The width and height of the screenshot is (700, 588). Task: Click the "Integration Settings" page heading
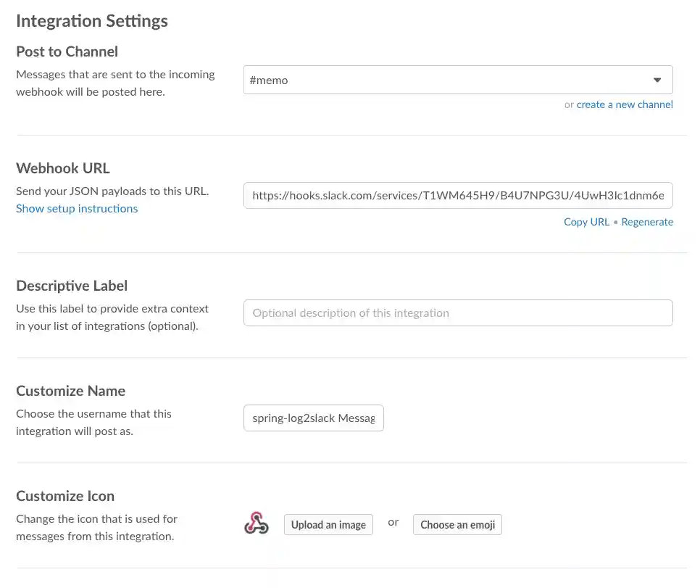pos(92,21)
